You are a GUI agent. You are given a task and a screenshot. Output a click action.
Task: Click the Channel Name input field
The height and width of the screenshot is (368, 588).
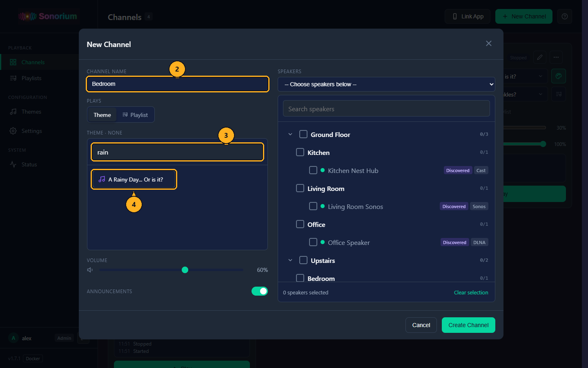(x=178, y=84)
